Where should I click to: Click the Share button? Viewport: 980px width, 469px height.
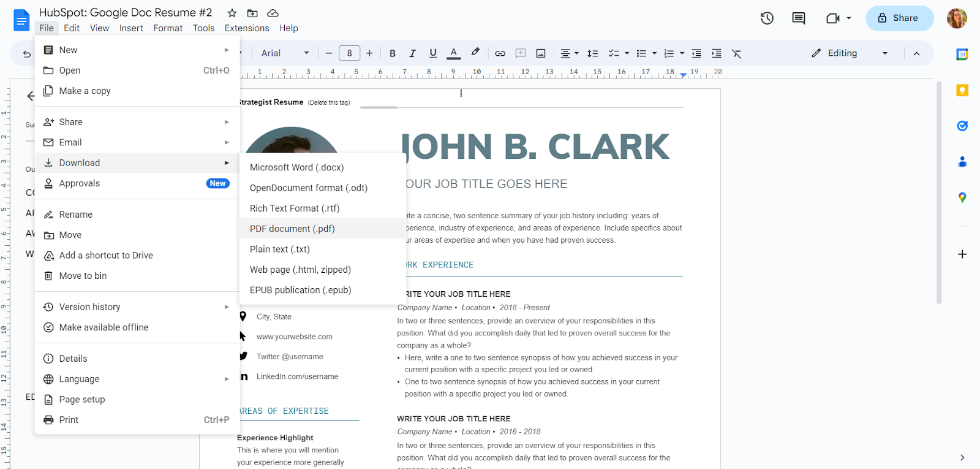point(899,18)
